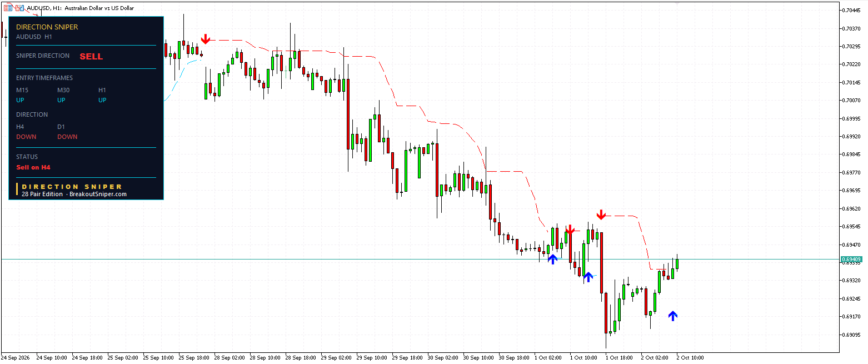This screenshot has height=364, width=868.
Task: Click the 24 Sep 2026 time axis label
Action: [x=16, y=357]
